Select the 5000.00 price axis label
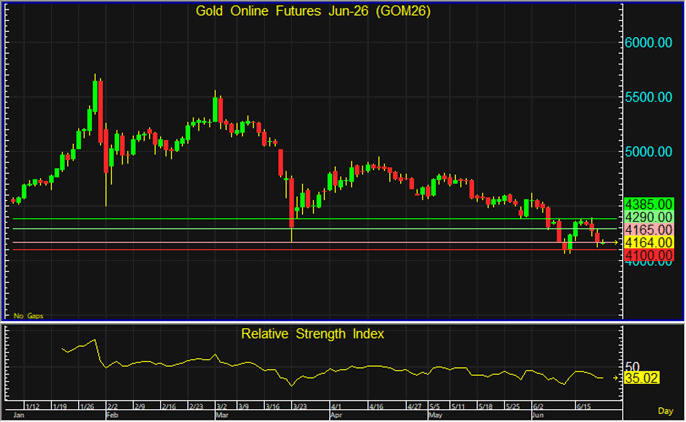This screenshot has width=686, height=422. pyautogui.click(x=648, y=152)
